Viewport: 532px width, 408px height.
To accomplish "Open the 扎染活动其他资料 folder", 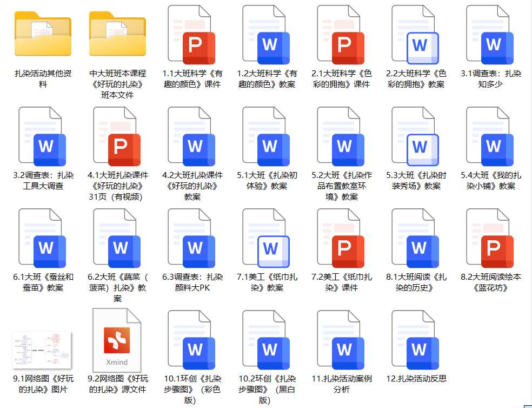I will 43,35.
